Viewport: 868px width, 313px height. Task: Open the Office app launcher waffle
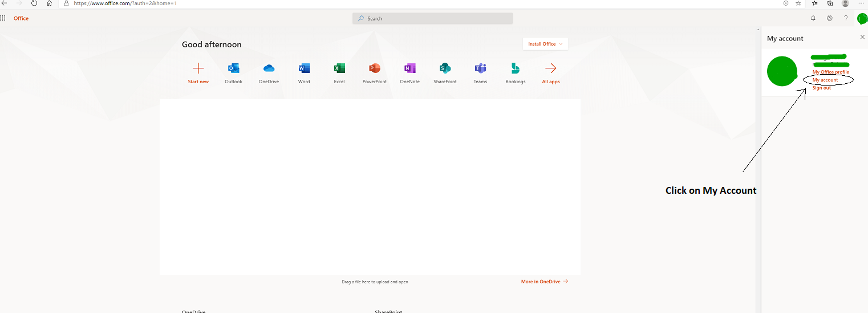(3, 18)
